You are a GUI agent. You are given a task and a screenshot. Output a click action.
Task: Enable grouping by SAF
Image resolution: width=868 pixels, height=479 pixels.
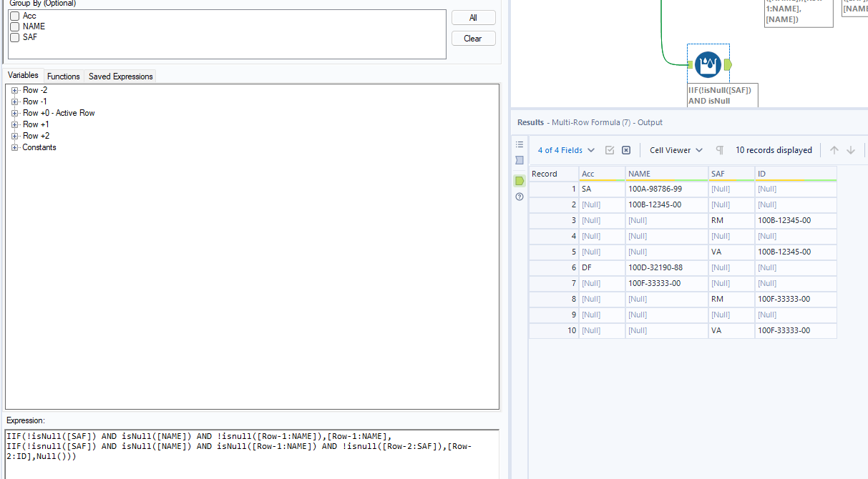14,37
